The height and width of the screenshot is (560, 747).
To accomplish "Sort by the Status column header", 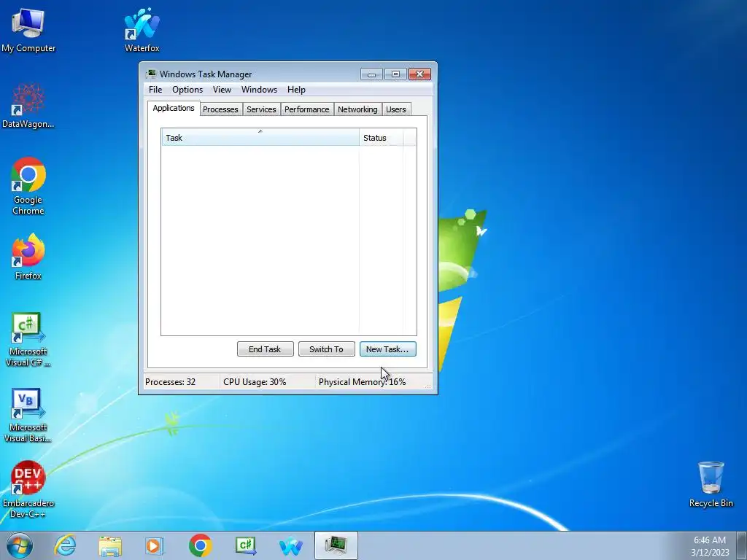I will click(381, 138).
